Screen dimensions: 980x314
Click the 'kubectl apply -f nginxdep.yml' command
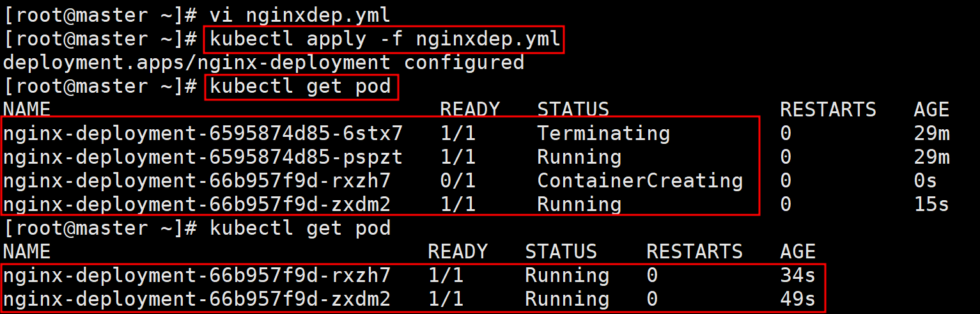pyautogui.click(x=385, y=39)
